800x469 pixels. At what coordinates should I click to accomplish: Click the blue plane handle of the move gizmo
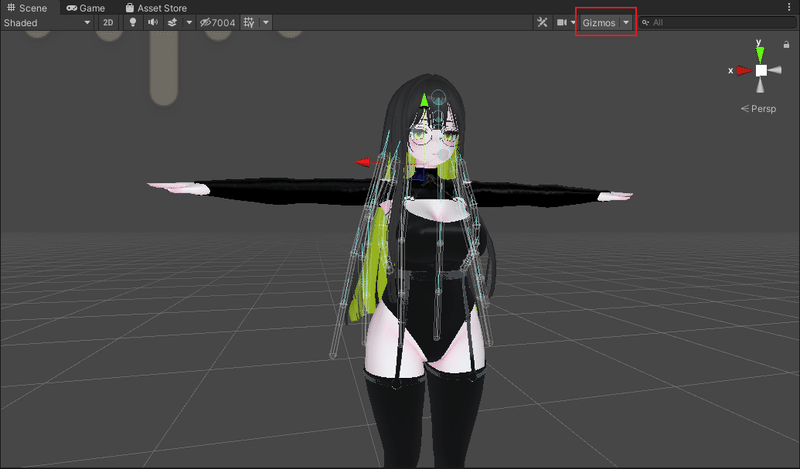click(416, 175)
